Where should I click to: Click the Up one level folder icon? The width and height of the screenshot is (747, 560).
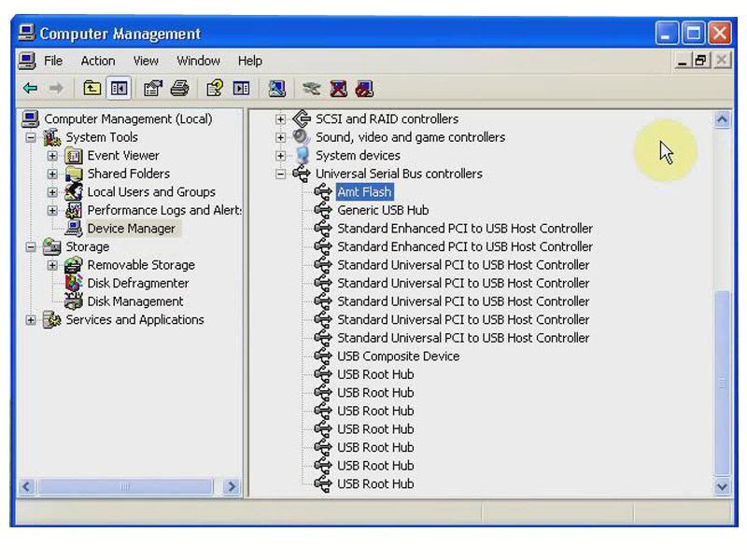coord(92,89)
